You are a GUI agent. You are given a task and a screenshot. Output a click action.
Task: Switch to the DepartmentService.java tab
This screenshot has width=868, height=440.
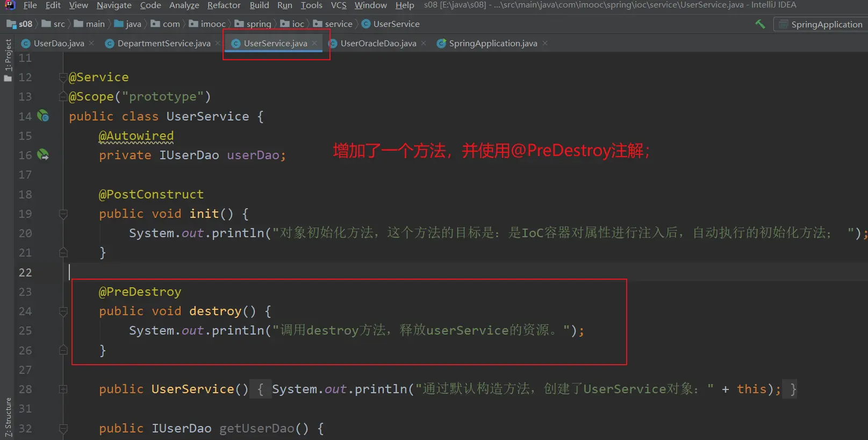pyautogui.click(x=163, y=44)
